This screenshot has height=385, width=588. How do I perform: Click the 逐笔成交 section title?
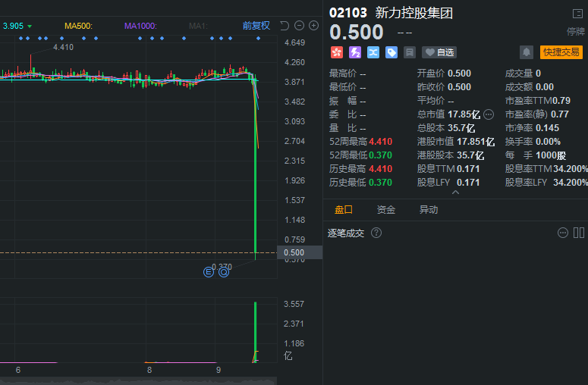346,233
